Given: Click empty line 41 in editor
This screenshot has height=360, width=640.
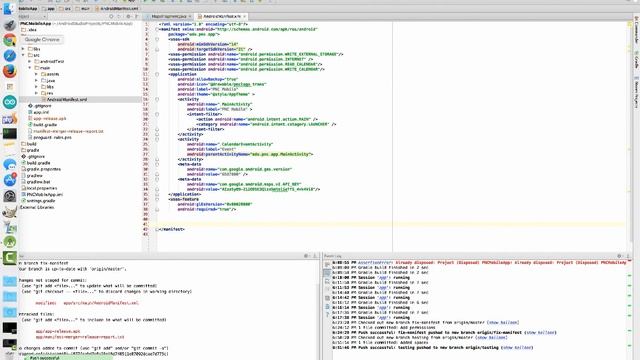Looking at the screenshot, I should point(391,224).
